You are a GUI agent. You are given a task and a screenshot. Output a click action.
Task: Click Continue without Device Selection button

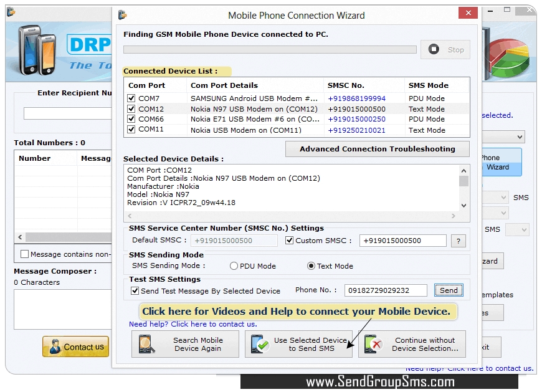pos(412,344)
